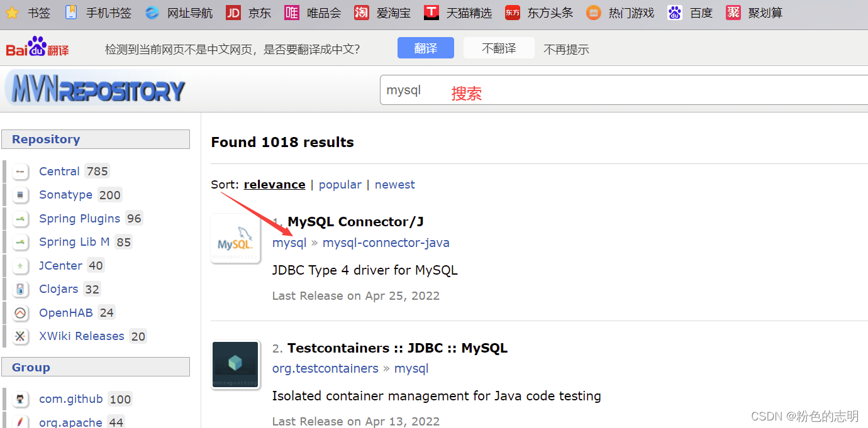Filter by XWiki Releases link
Screen dimensions: 868x428
click(82, 336)
